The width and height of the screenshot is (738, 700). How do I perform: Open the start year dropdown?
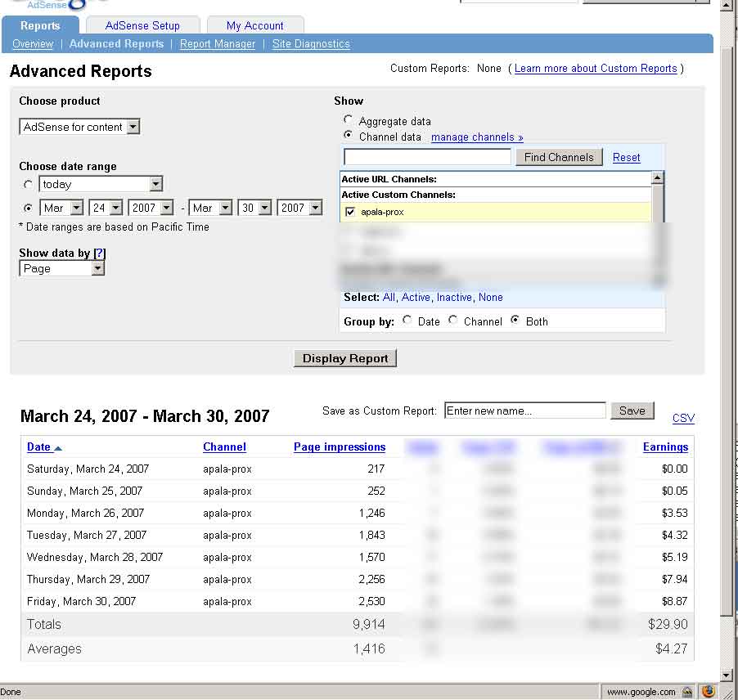(x=151, y=208)
